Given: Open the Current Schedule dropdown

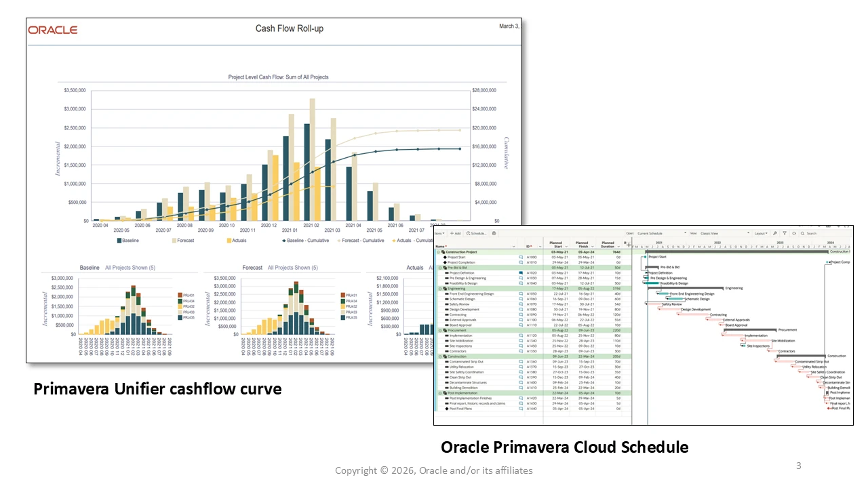Looking at the screenshot, I should click(x=661, y=233).
